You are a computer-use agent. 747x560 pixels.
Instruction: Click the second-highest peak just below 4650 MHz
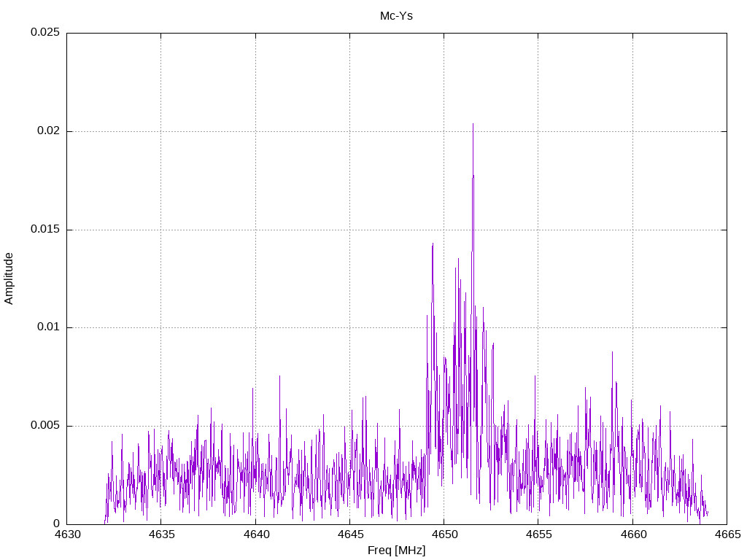point(433,244)
